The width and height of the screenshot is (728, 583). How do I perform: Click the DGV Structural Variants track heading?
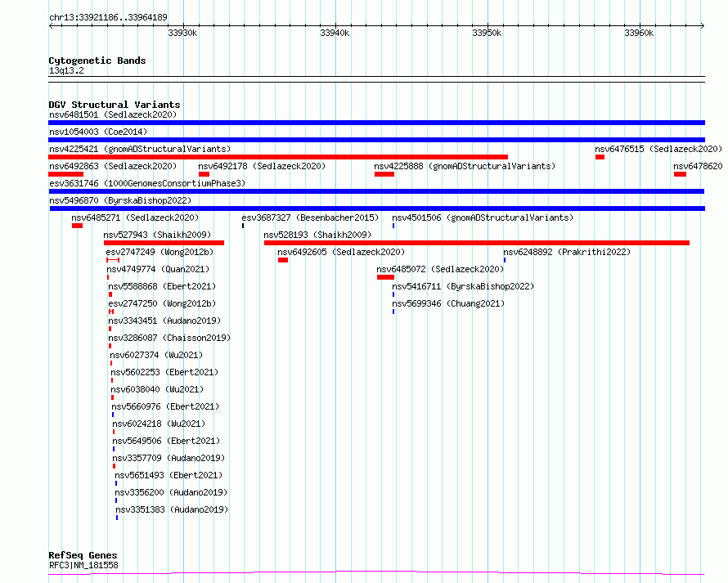115,105
